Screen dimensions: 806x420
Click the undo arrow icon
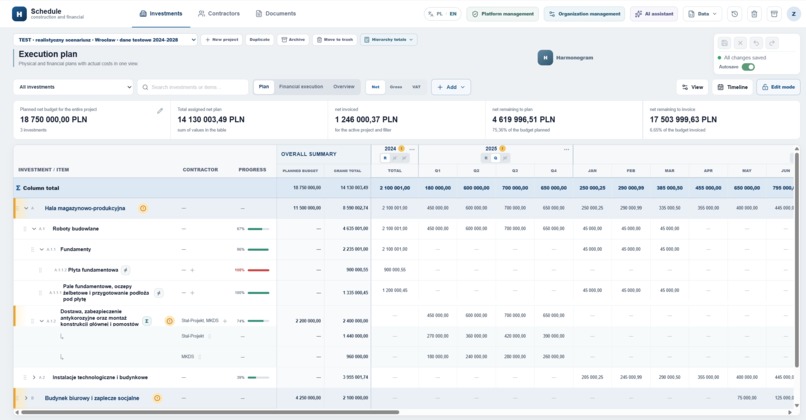pyautogui.click(x=756, y=43)
